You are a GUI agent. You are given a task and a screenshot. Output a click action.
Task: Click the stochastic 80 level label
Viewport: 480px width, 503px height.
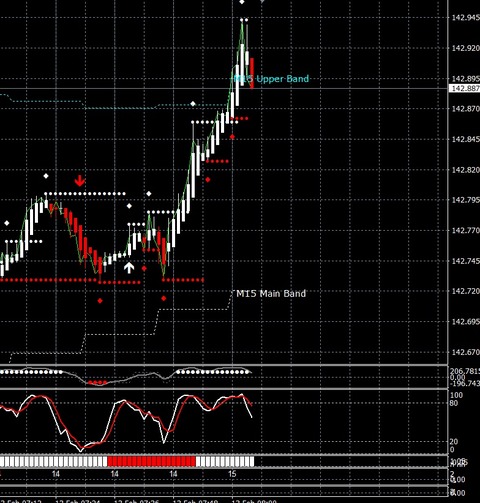(454, 403)
